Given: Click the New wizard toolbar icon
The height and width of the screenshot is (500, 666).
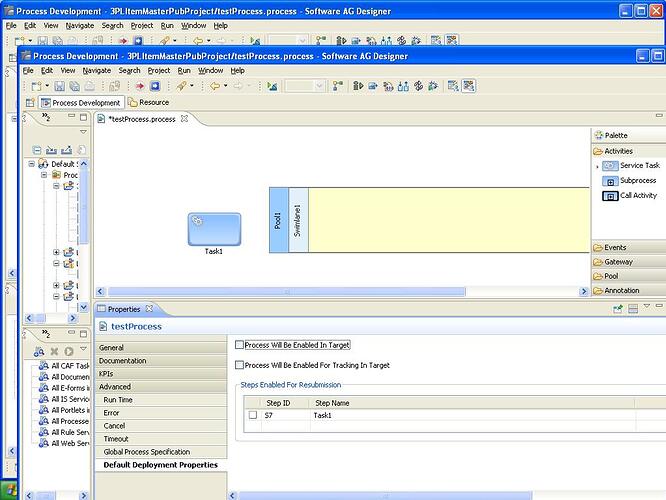Looking at the screenshot, I should (37, 86).
